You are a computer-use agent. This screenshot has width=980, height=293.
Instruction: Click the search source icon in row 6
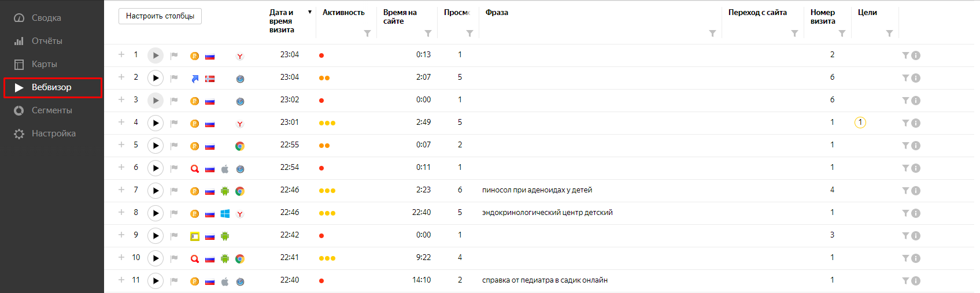point(195,169)
